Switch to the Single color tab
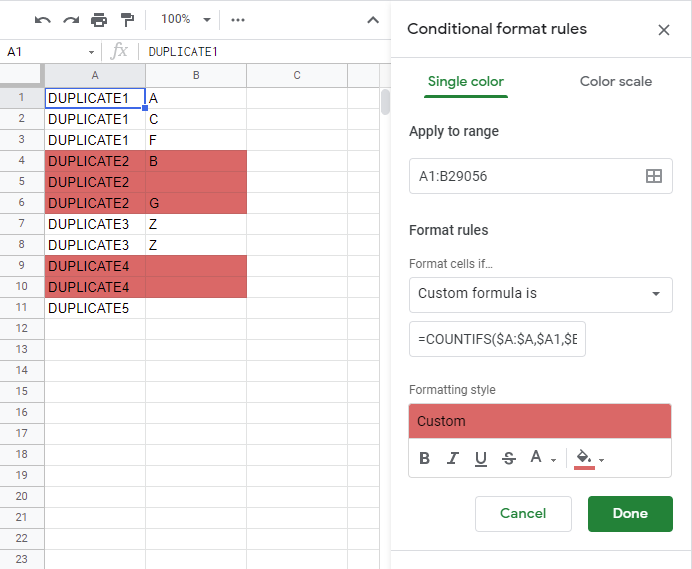 click(x=466, y=82)
